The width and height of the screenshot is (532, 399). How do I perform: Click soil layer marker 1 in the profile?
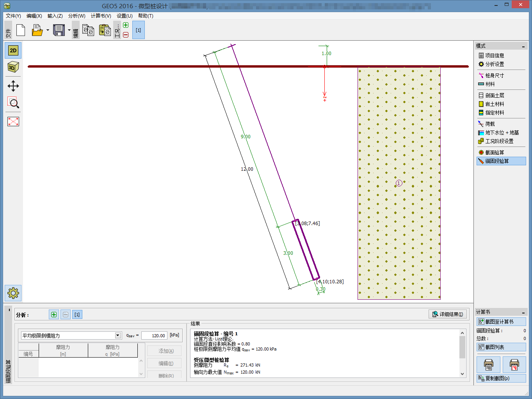(x=399, y=183)
